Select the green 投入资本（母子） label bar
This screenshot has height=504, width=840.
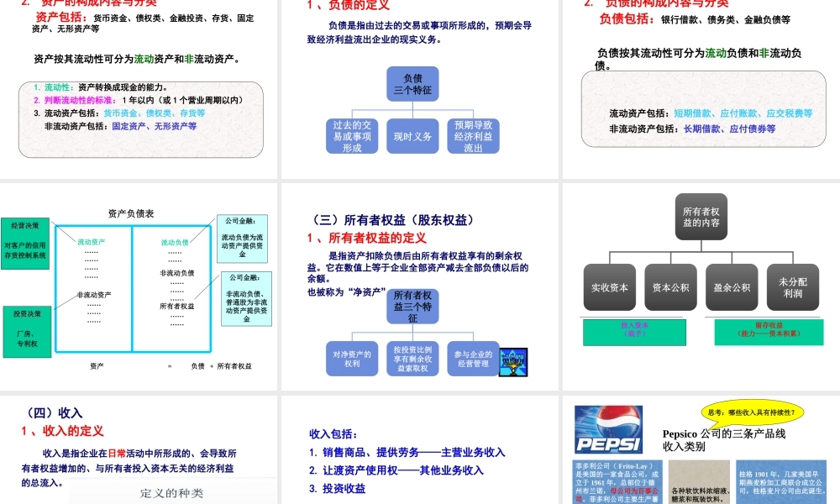tap(636, 331)
